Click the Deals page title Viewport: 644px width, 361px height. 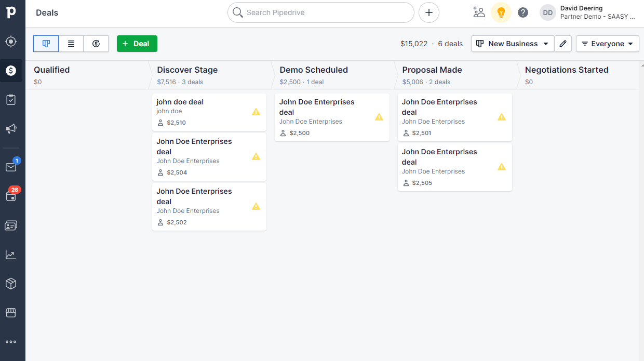[x=47, y=12]
